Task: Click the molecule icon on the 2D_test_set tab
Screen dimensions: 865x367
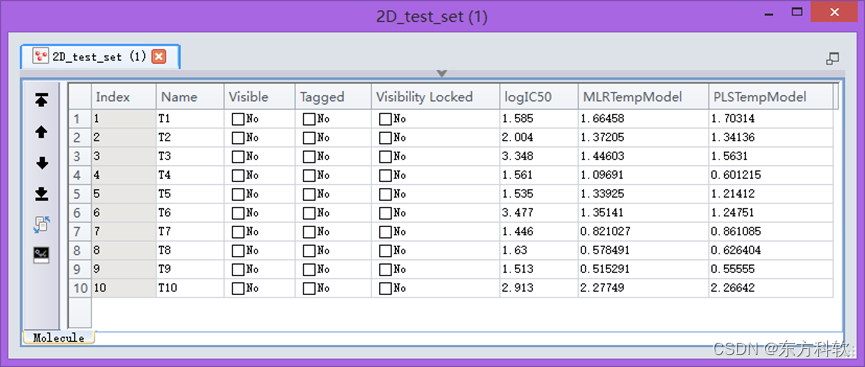Action: tap(40, 56)
